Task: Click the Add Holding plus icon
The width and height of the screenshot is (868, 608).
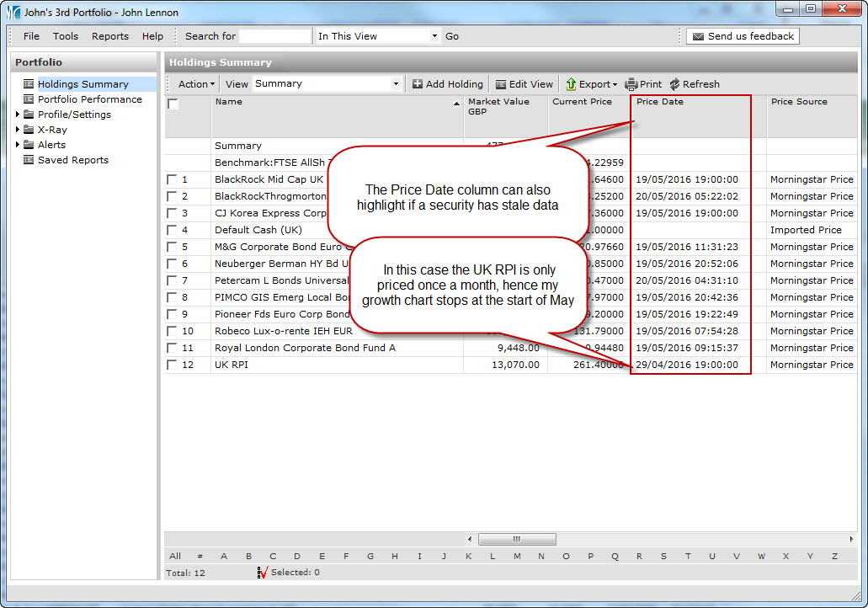Action: coord(418,84)
